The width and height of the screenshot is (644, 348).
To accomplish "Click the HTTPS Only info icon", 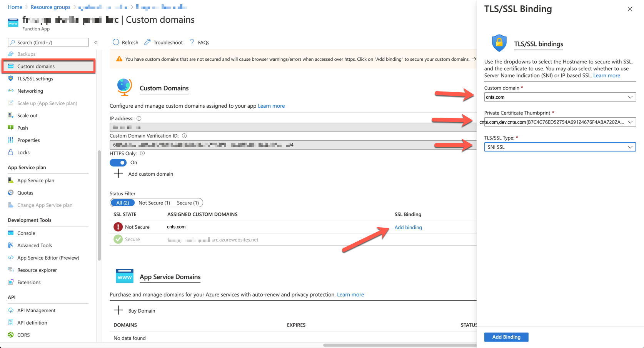I will click(x=142, y=153).
